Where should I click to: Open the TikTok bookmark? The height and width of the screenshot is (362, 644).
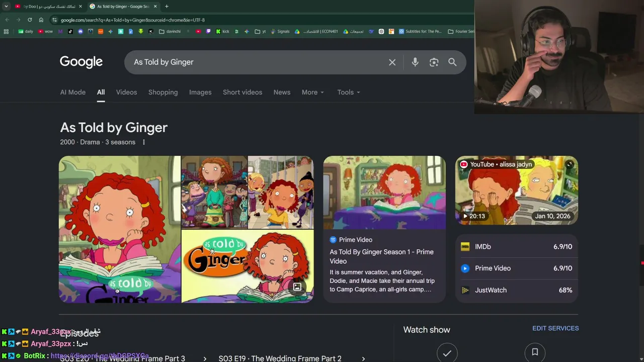point(70,31)
